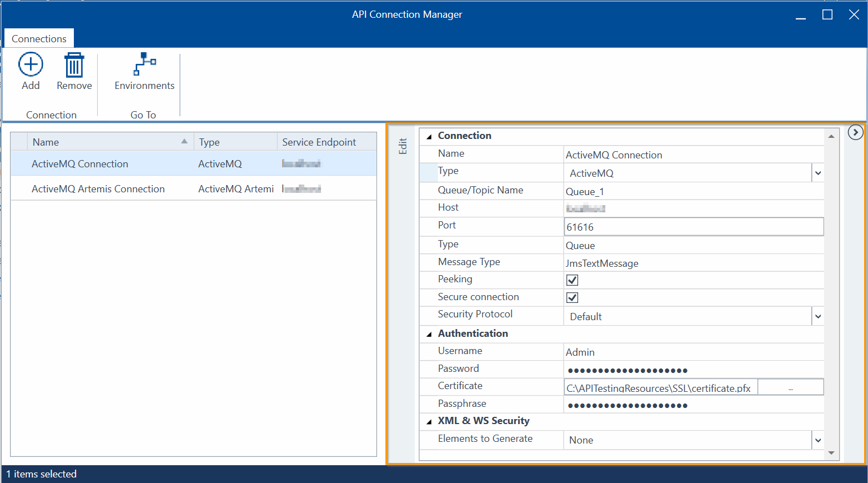Click the certificate browse ellipsis button
The image size is (868, 483).
(x=790, y=388)
